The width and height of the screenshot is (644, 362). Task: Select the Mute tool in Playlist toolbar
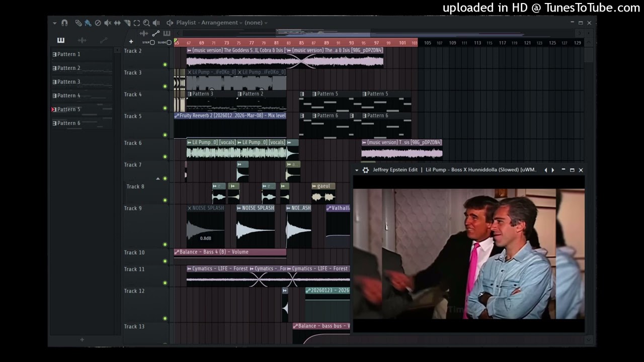coord(108,23)
